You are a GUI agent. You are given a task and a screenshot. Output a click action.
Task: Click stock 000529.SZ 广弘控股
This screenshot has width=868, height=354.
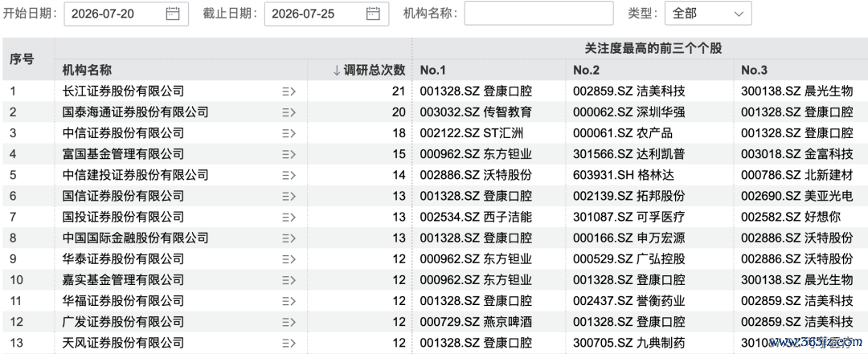629,259
